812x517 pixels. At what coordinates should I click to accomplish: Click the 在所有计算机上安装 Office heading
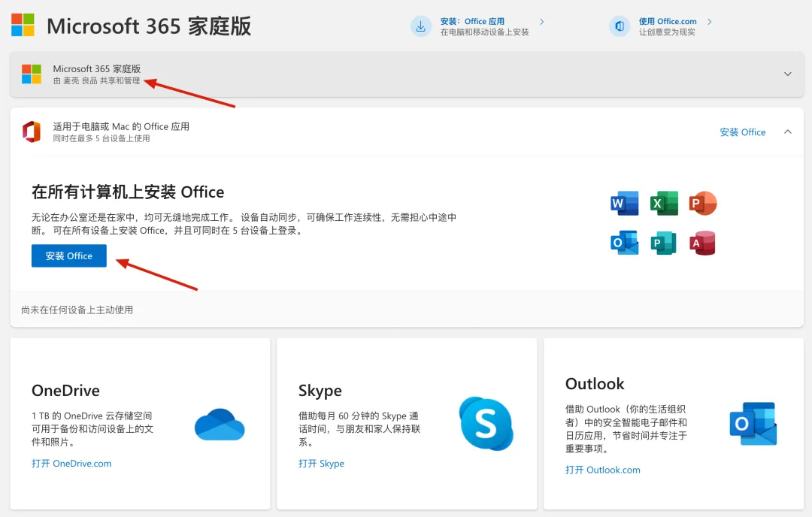tap(128, 192)
